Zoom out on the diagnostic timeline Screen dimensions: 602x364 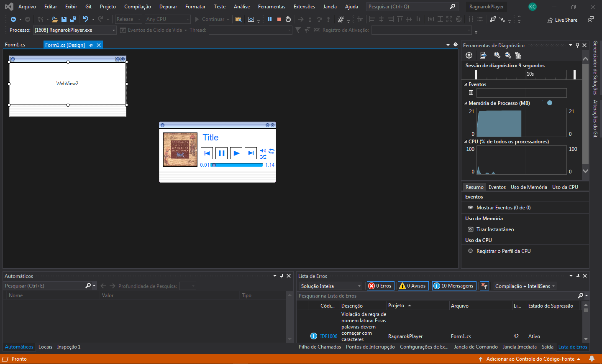tap(508, 55)
